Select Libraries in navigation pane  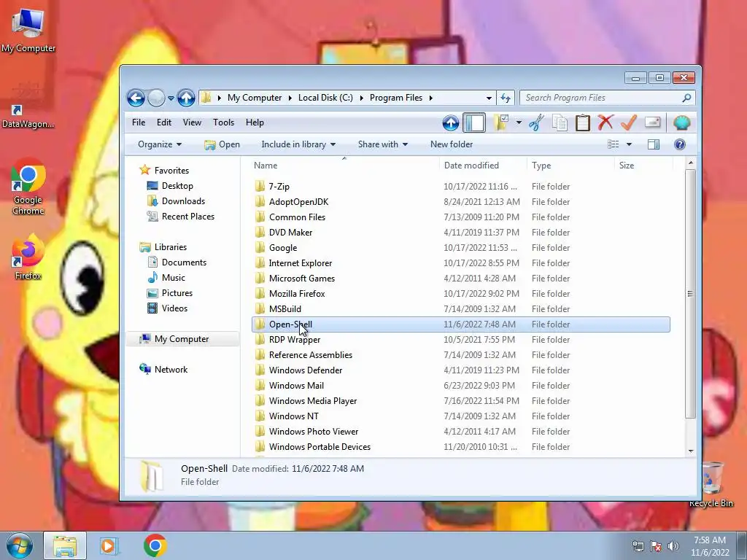click(163, 247)
